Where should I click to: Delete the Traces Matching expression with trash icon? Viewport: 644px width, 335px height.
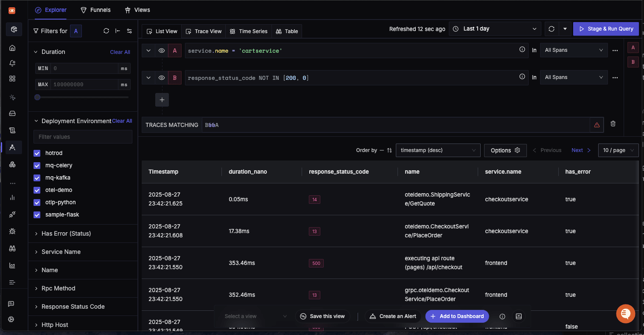[613, 124]
